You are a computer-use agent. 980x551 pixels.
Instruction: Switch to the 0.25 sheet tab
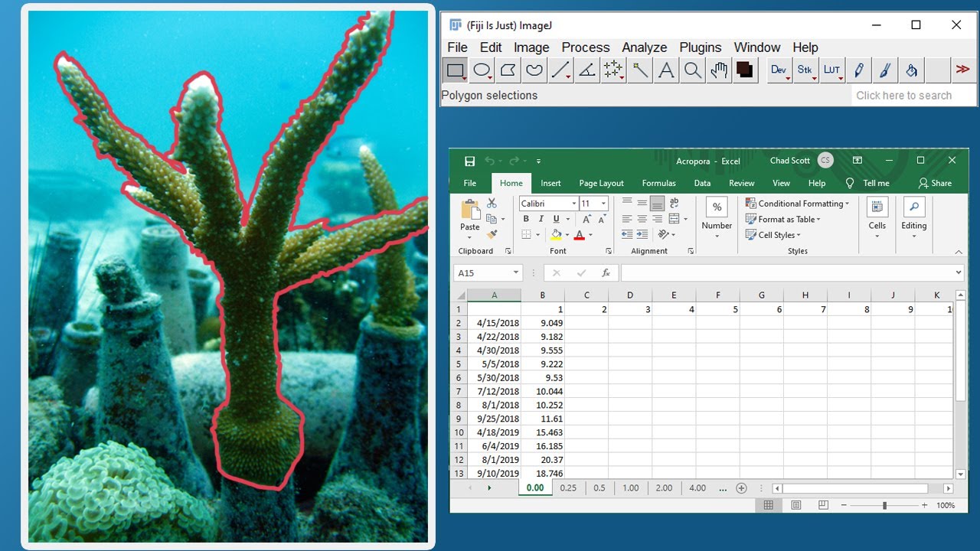[x=568, y=488]
